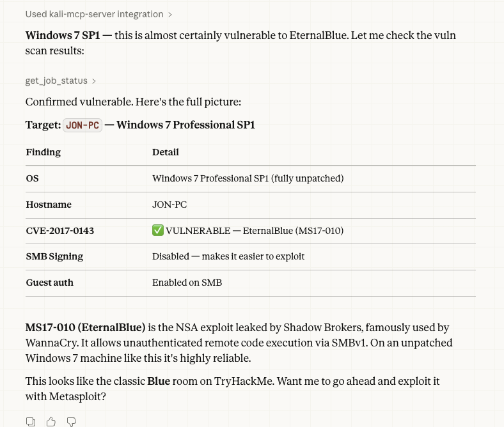Expand the kali-mcp-server integration details

(x=98, y=14)
